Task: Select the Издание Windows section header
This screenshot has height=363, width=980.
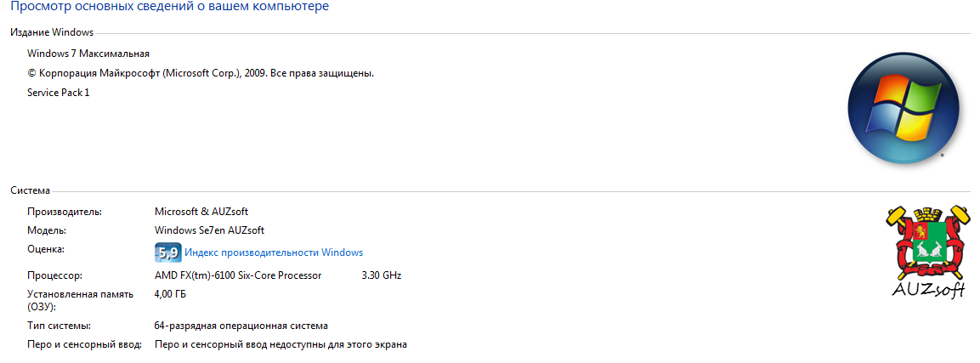Action: pos(52,32)
